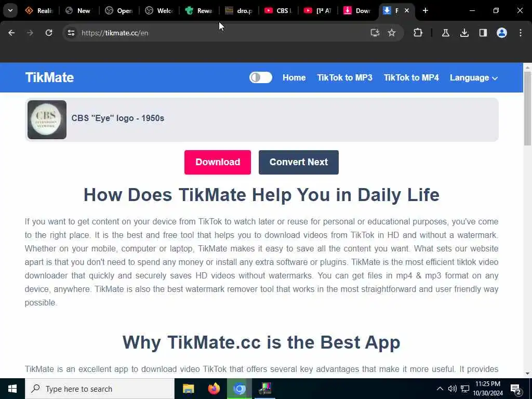Screen dimensions: 532x399
Task: Open Firefox from the taskbar
Action: [214, 389]
